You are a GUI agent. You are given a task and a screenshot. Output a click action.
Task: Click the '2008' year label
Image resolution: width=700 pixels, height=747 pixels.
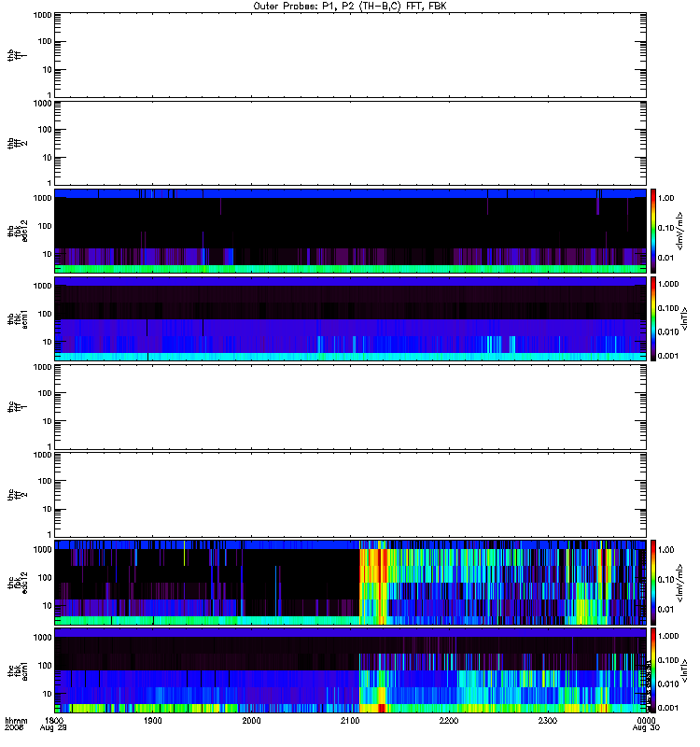coord(14,728)
